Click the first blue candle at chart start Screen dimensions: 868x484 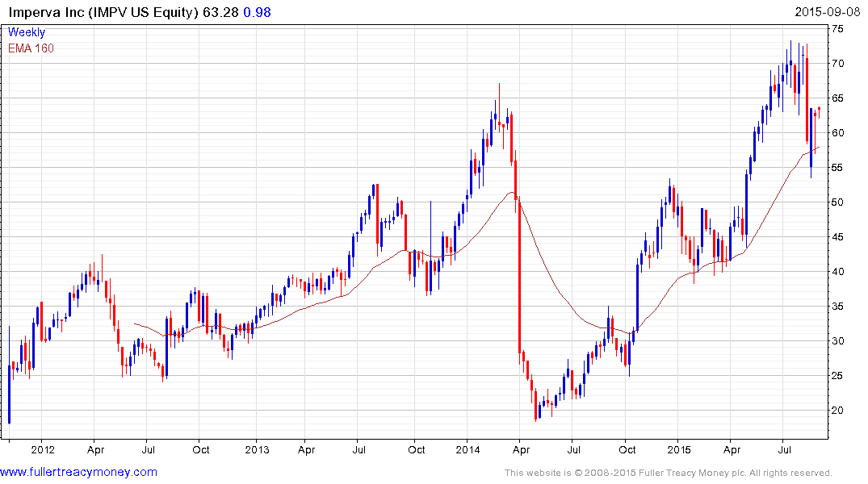pyautogui.click(x=10, y=394)
